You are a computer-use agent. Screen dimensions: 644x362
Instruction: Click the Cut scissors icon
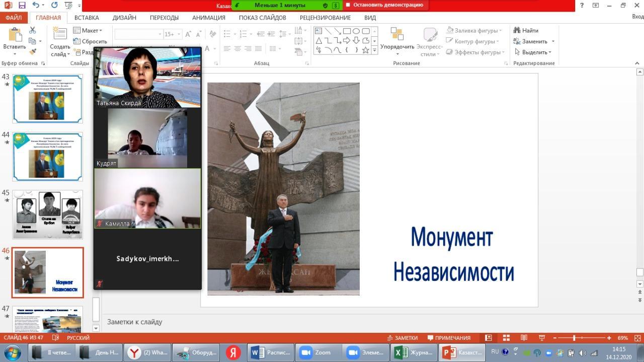(33, 30)
